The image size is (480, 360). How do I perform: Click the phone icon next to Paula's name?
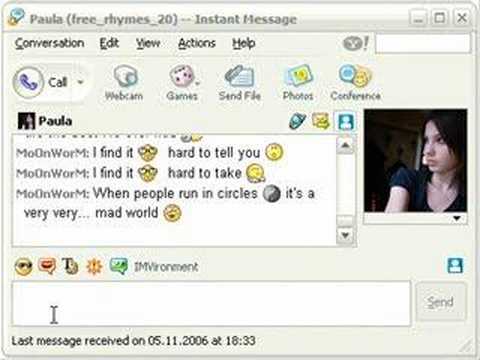(x=297, y=121)
